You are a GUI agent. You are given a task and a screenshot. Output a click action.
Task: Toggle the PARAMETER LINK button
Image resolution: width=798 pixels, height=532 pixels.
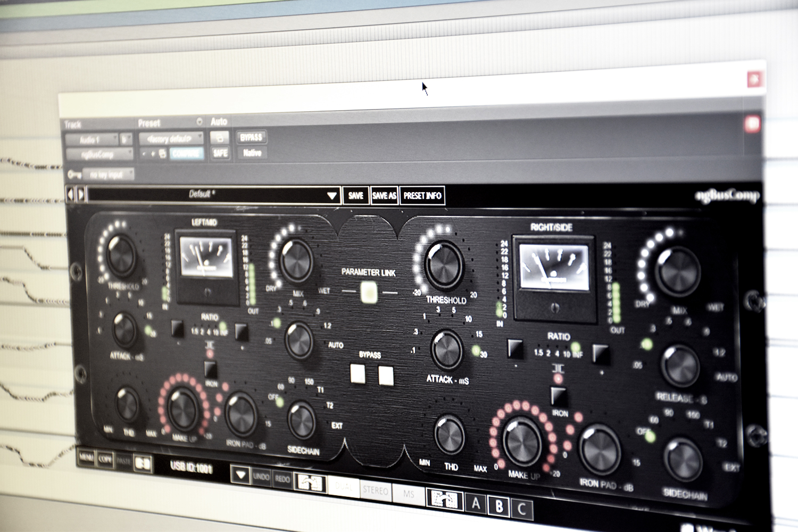pos(369,293)
